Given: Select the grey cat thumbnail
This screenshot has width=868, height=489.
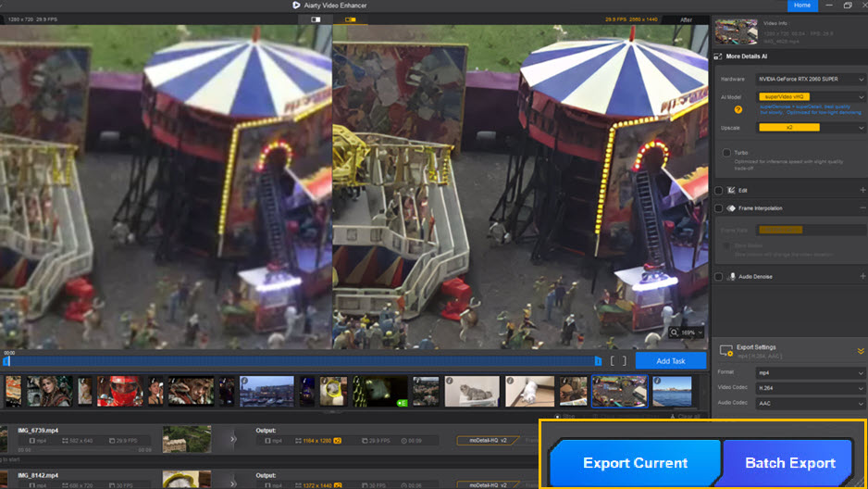Looking at the screenshot, I should [472, 392].
